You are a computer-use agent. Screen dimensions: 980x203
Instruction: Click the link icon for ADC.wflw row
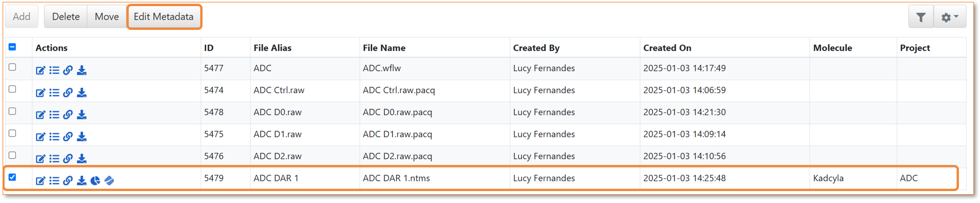click(68, 70)
